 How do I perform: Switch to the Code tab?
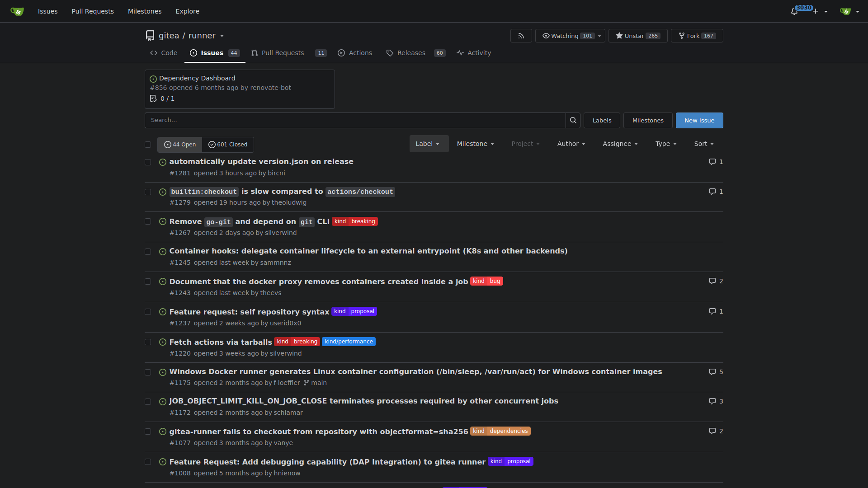tap(164, 53)
